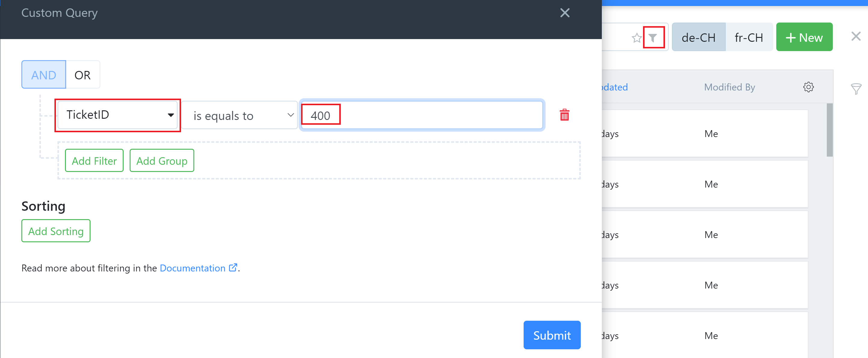Open the Documentation external link icon
868x358 pixels.
[x=233, y=268]
